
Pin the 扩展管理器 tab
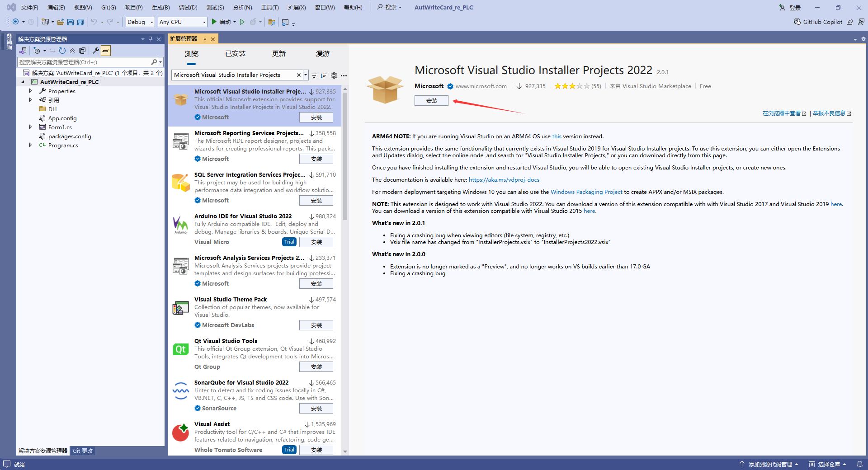point(205,39)
